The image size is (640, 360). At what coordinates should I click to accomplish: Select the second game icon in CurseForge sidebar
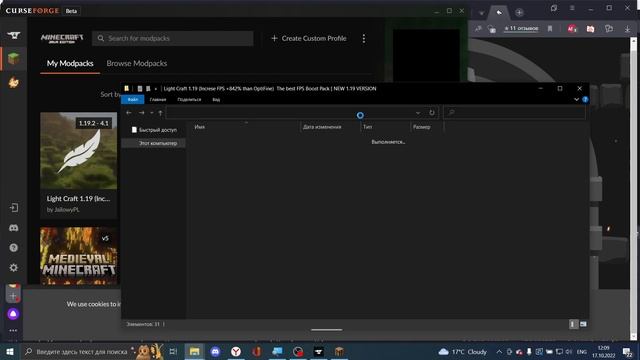(13, 82)
